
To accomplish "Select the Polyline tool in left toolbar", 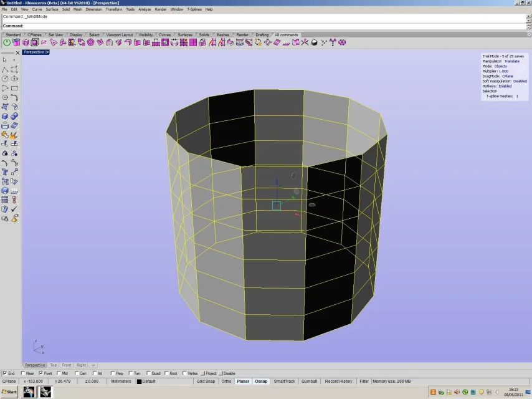I will [x=5, y=69].
